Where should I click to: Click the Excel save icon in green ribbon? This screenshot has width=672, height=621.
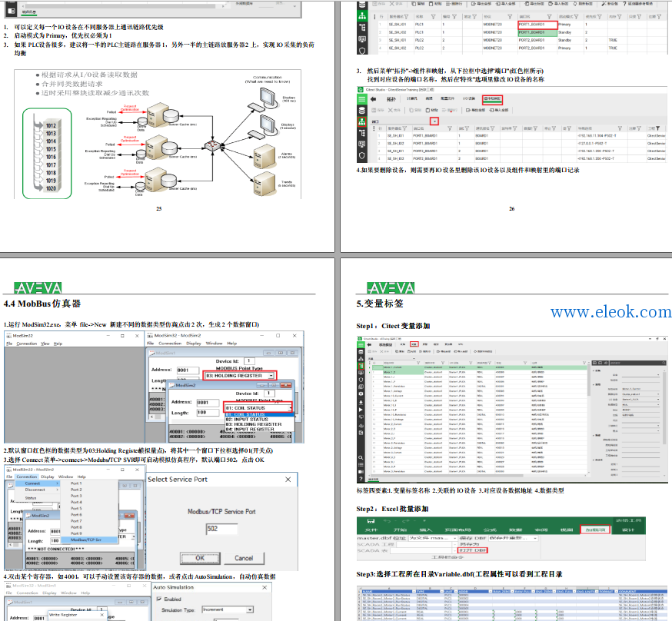371,521
